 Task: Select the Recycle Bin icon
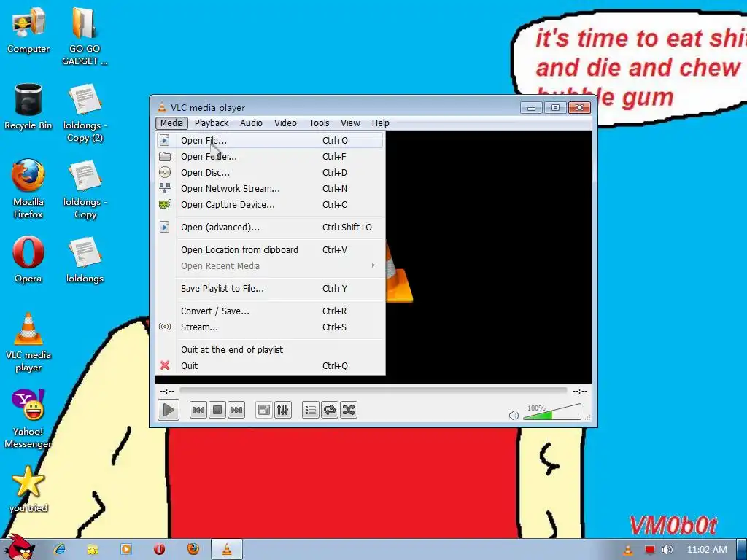[28, 106]
